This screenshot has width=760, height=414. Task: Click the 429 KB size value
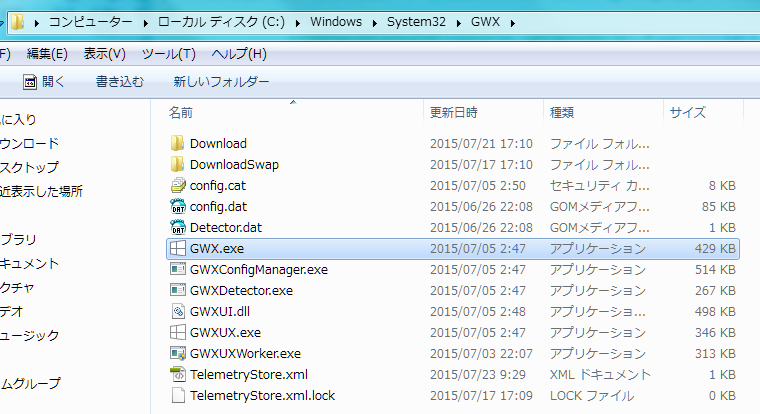click(x=715, y=248)
